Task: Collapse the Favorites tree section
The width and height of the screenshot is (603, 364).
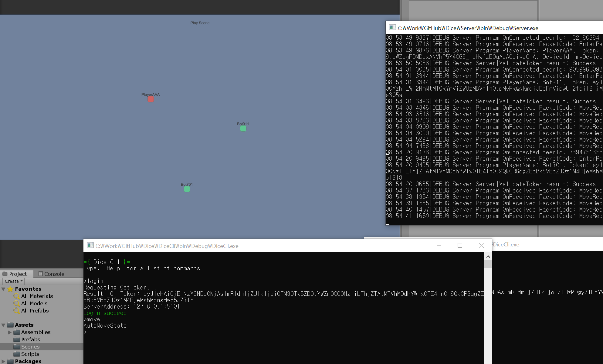Action: point(3,289)
